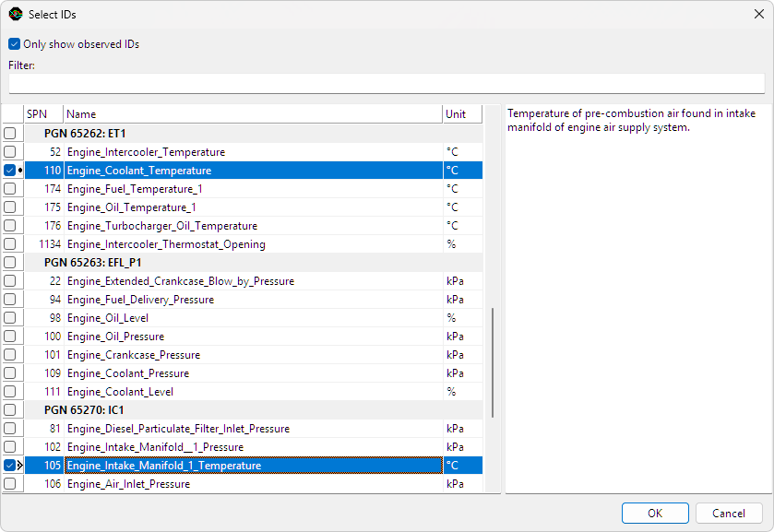The image size is (774, 532).
Task: Check Engine_Fuel_Delivery_Pressure checkbox
Action: (10, 299)
